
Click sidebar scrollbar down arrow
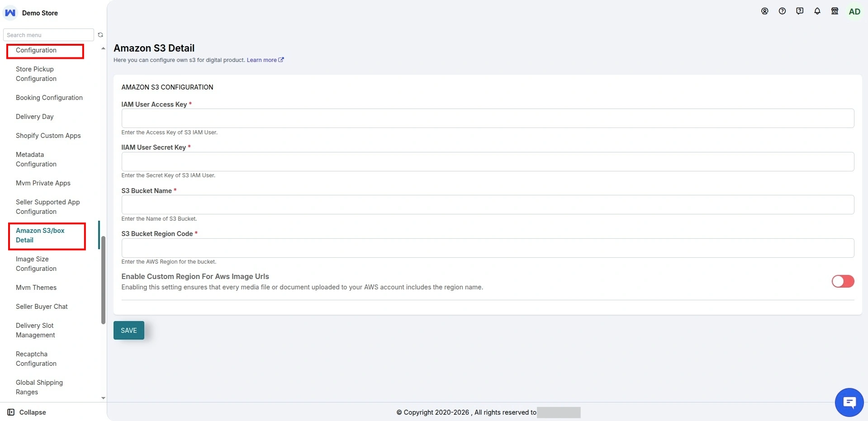[103, 398]
